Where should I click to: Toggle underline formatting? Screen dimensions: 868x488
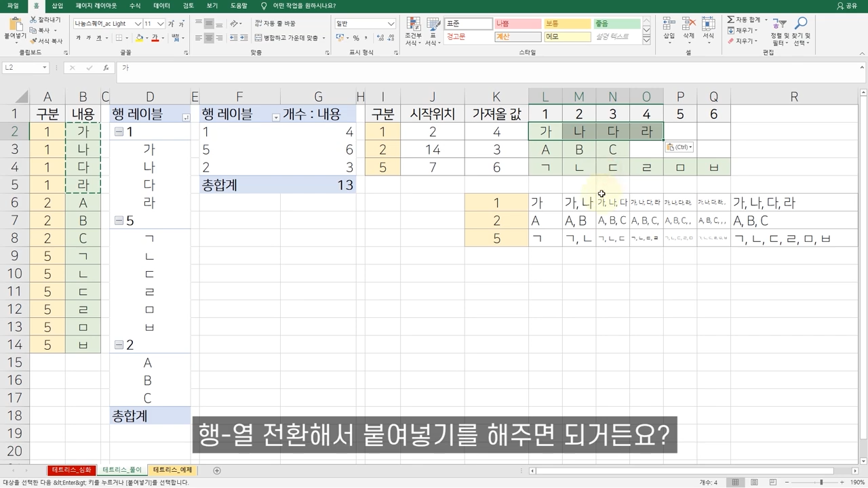(x=100, y=38)
